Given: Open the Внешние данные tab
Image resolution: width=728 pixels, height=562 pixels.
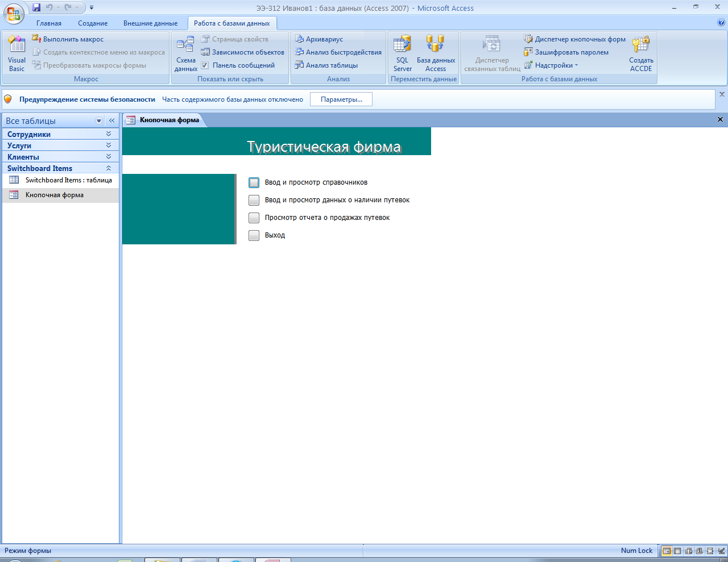Looking at the screenshot, I should pyautogui.click(x=150, y=23).
